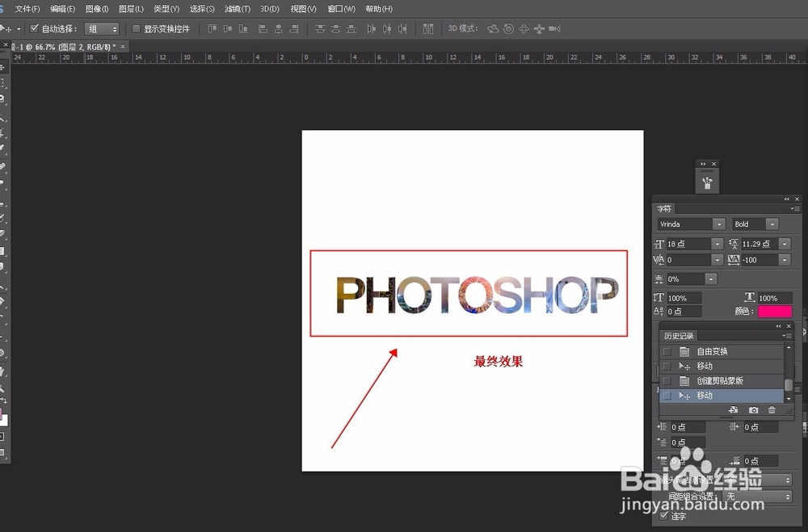
Task: Create a new snapshot with camera icon
Action: (753, 410)
